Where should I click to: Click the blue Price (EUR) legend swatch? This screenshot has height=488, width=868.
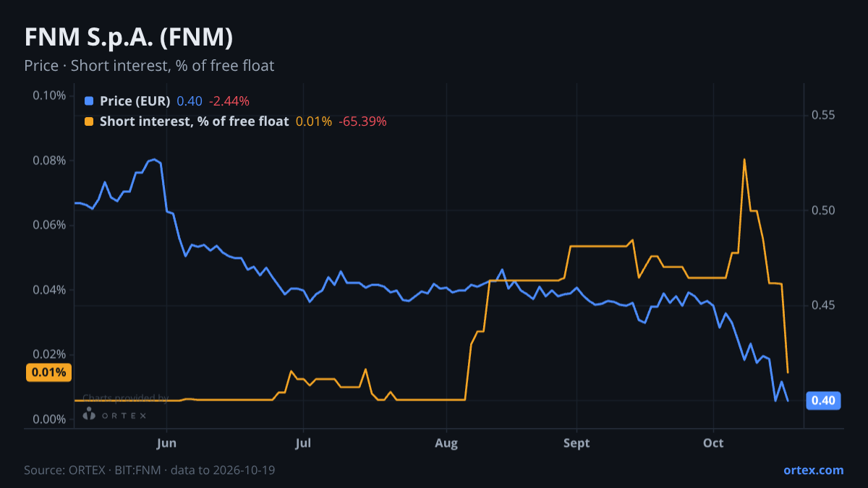(x=89, y=101)
